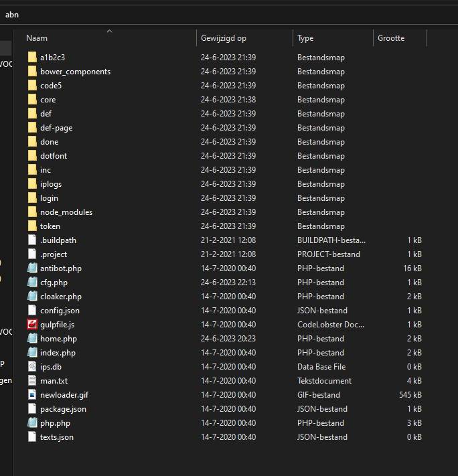Click the code5 folder icon
458x476 pixels.
pyautogui.click(x=32, y=85)
